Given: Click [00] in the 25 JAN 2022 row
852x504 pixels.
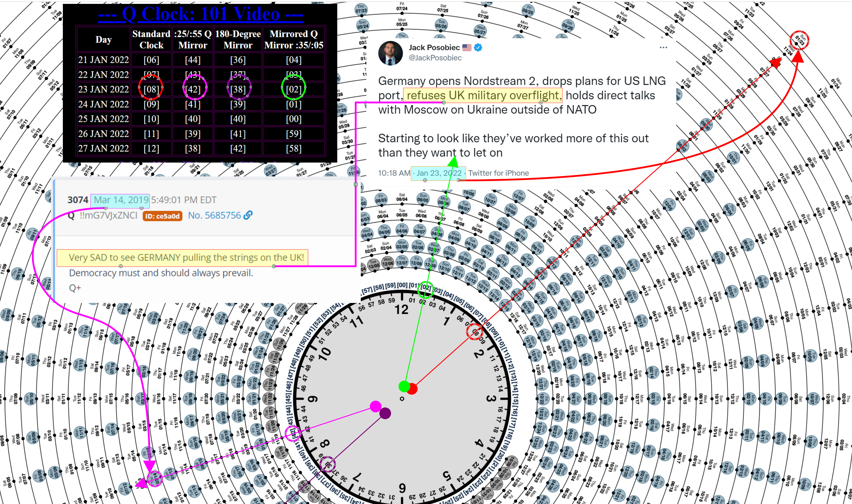Looking at the screenshot, I should [x=294, y=119].
